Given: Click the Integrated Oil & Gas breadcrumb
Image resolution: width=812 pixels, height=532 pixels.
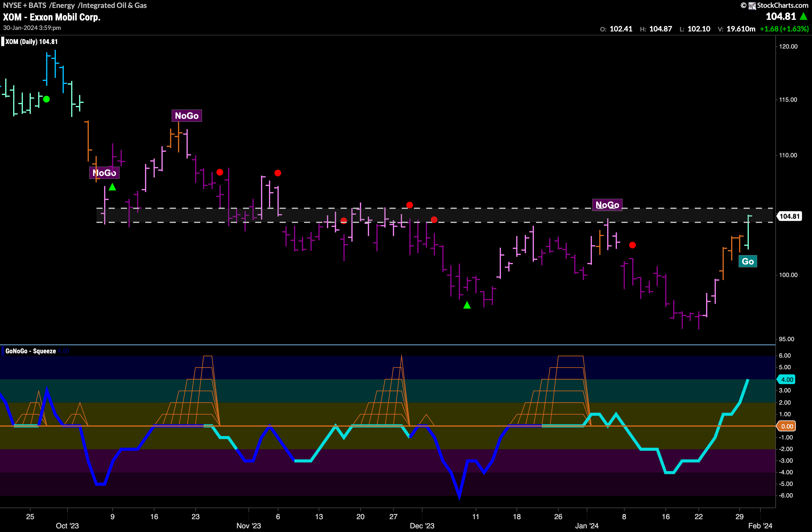Looking at the screenshot, I should click(x=114, y=5).
